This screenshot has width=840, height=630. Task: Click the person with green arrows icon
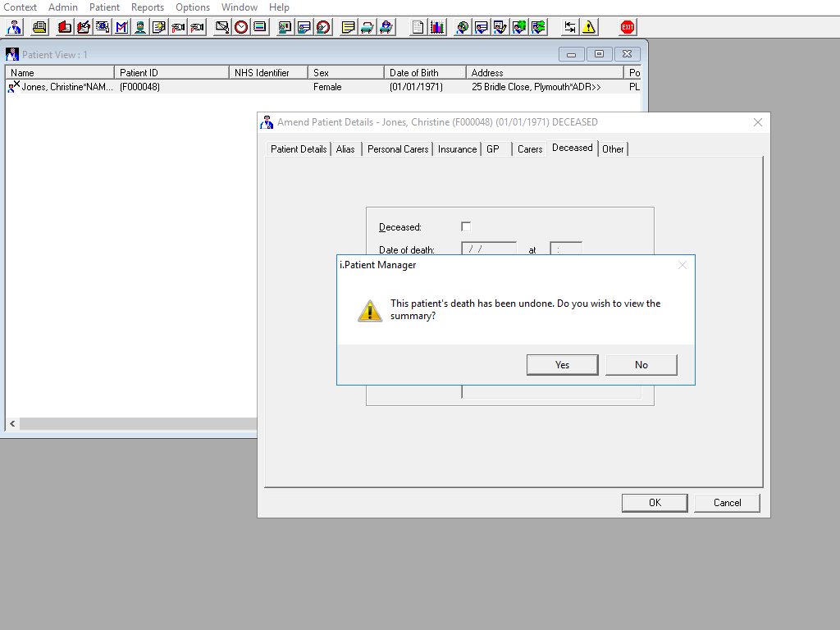538,27
